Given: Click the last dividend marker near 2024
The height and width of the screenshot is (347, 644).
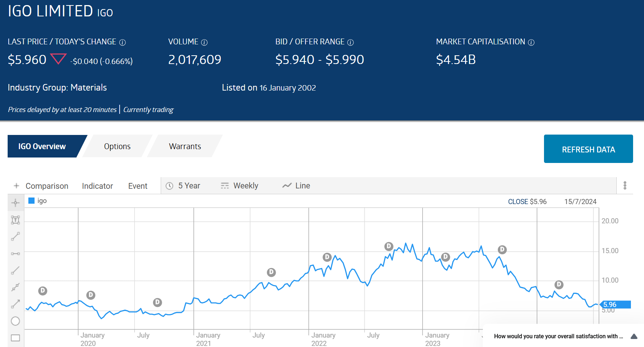Looking at the screenshot, I should 559,284.
